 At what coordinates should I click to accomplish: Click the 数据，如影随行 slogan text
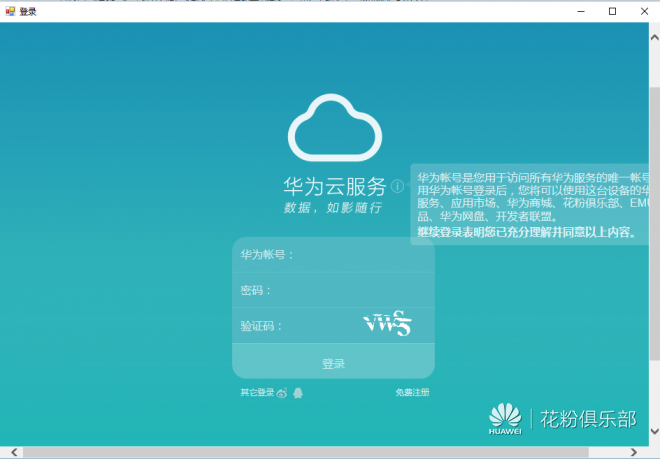333,208
